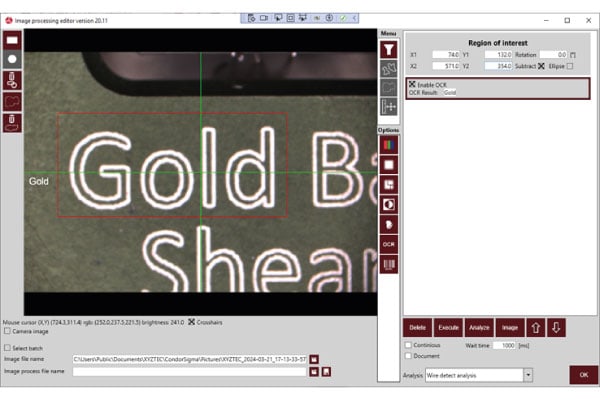This screenshot has width=600, height=400.
Task: Click the barcode option icon
Action: pos(389,263)
